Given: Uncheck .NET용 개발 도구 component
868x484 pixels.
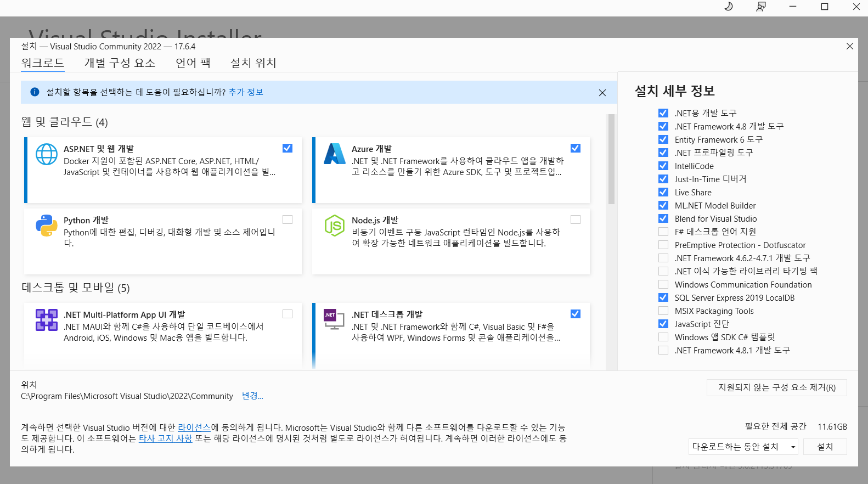Looking at the screenshot, I should pyautogui.click(x=663, y=113).
